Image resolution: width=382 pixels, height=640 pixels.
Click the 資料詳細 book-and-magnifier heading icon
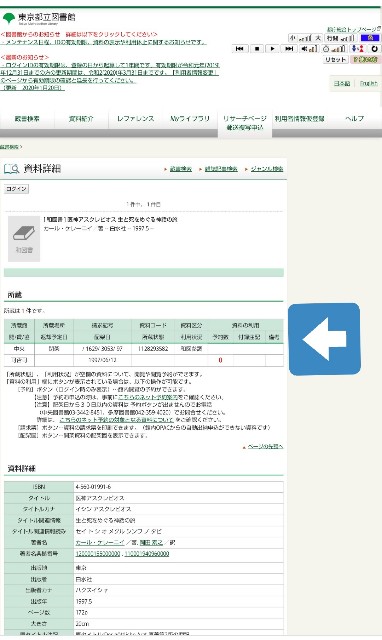coord(11,169)
